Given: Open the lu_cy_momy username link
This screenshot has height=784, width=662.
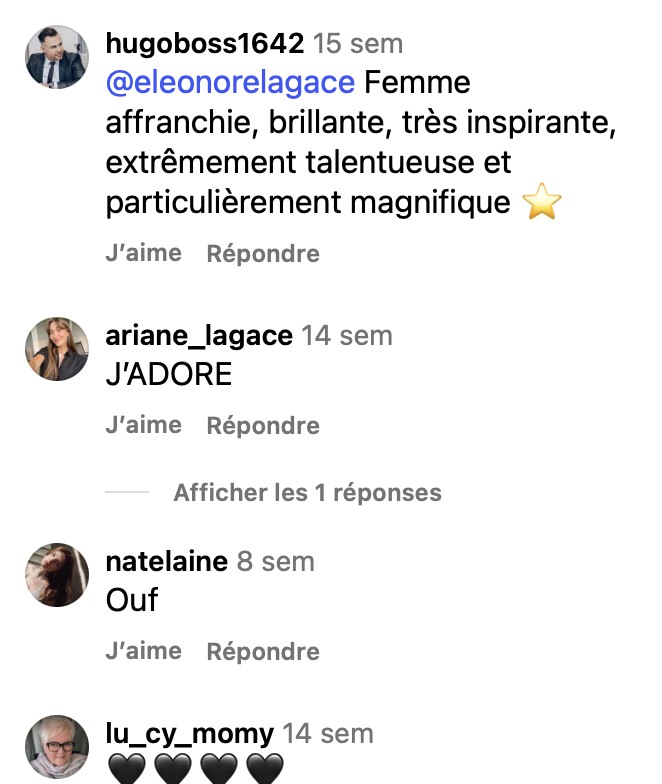Looking at the screenshot, I should pyautogui.click(x=190, y=735).
